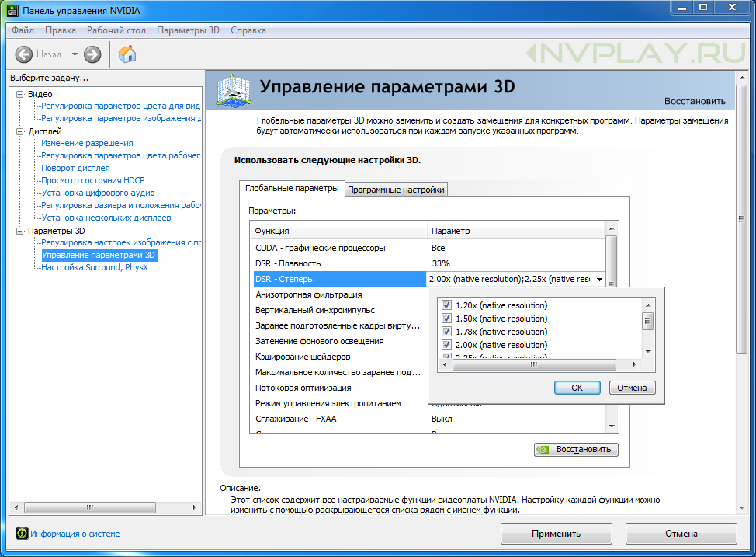This screenshot has height=557, width=756.
Task: Select Регулировка размера и положения рабочего стола
Action: 120,205
